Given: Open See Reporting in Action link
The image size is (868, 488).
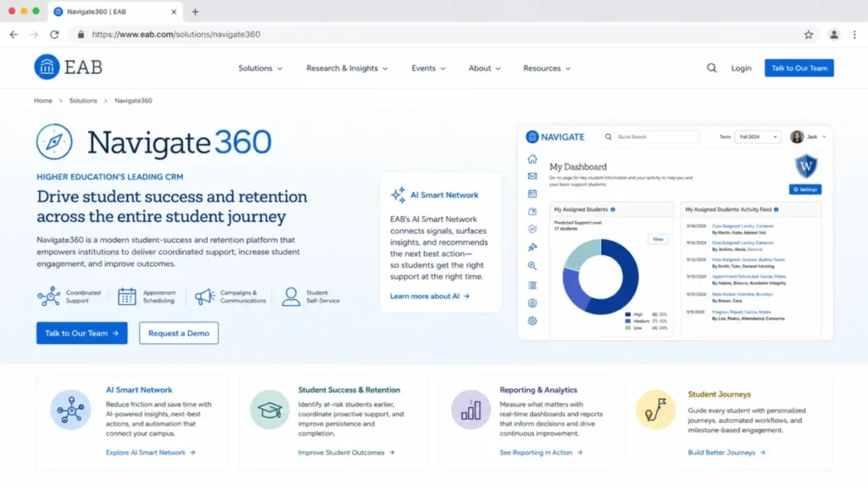Looking at the screenshot, I should point(541,452).
